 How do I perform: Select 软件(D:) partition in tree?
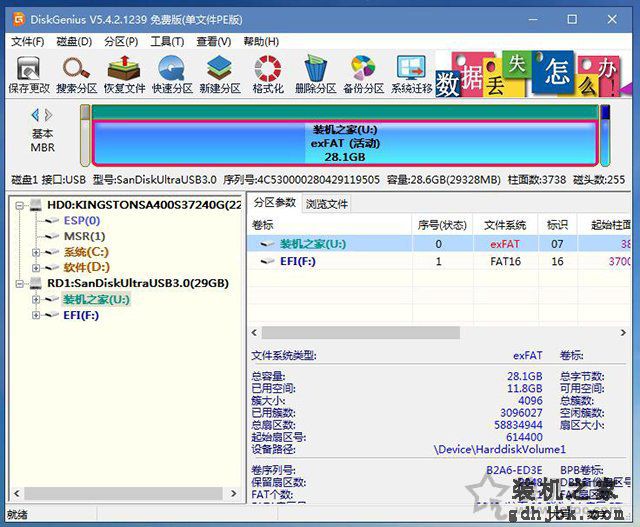pyautogui.click(x=87, y=267)
